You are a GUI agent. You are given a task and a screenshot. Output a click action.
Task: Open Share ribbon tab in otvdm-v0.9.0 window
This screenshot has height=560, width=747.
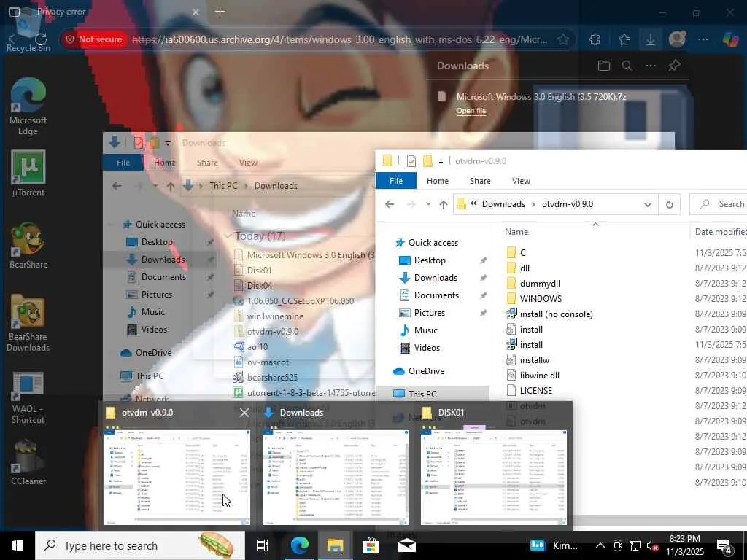480,181
